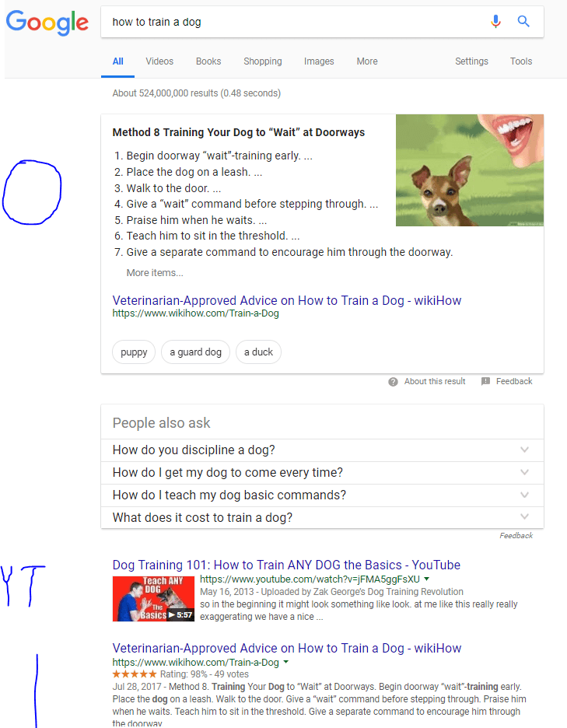Open the green arrow beside YouTube URL
Viewport: 567px width, 728px height.
[427, 579]
